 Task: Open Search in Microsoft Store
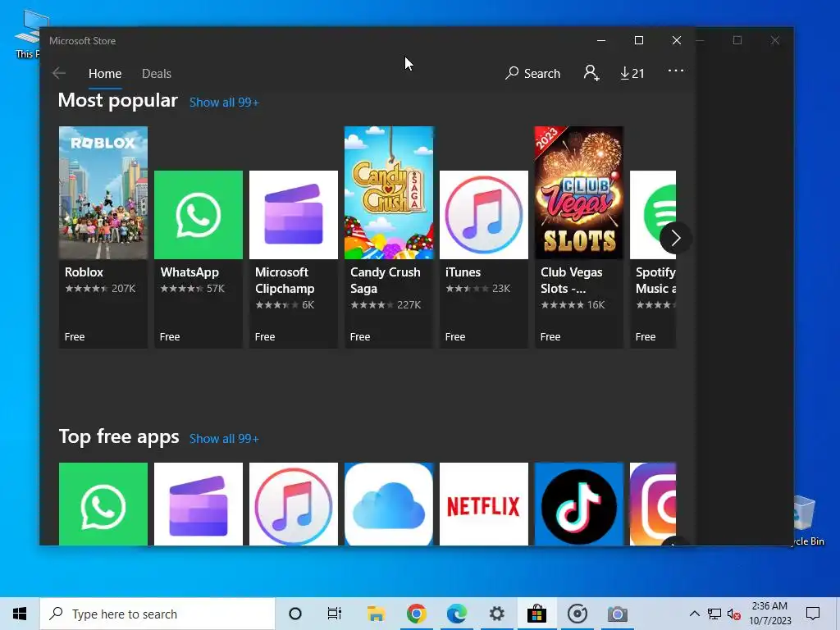[x=532, y=73]
